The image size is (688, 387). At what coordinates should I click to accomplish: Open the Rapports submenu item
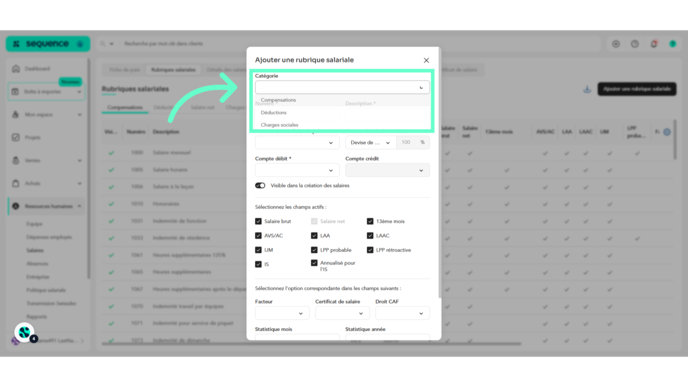(36, 316)
